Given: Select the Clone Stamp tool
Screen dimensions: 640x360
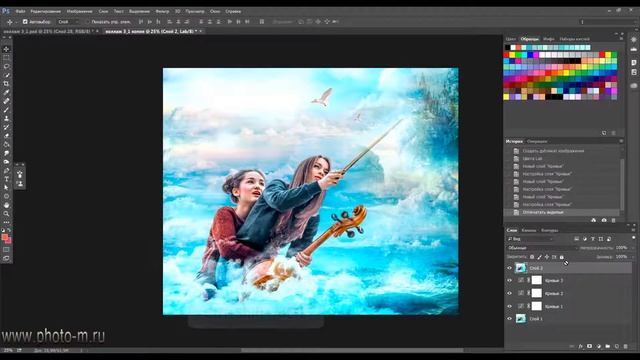Looking at the screenshot, I should [x=6, y=118].
